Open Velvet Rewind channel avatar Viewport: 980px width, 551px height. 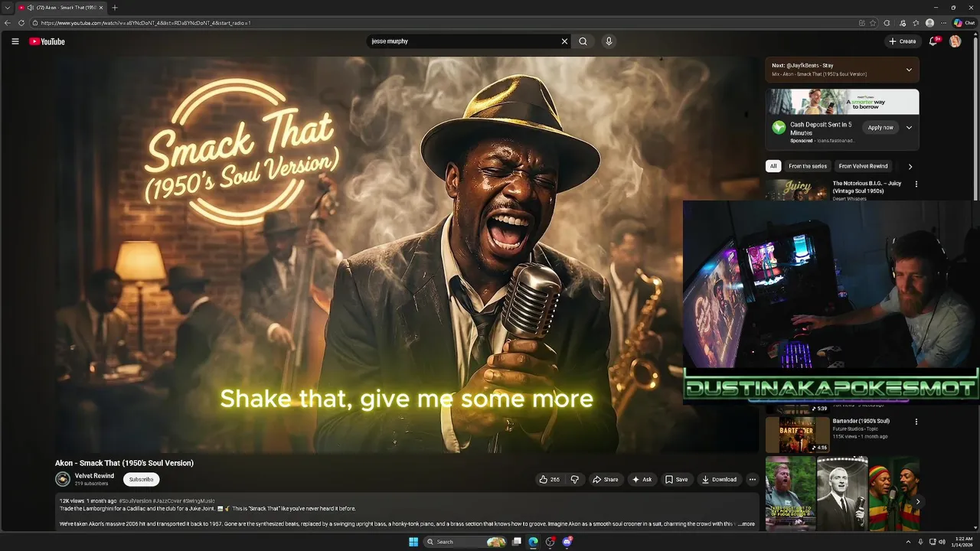[x=63, y=479]
